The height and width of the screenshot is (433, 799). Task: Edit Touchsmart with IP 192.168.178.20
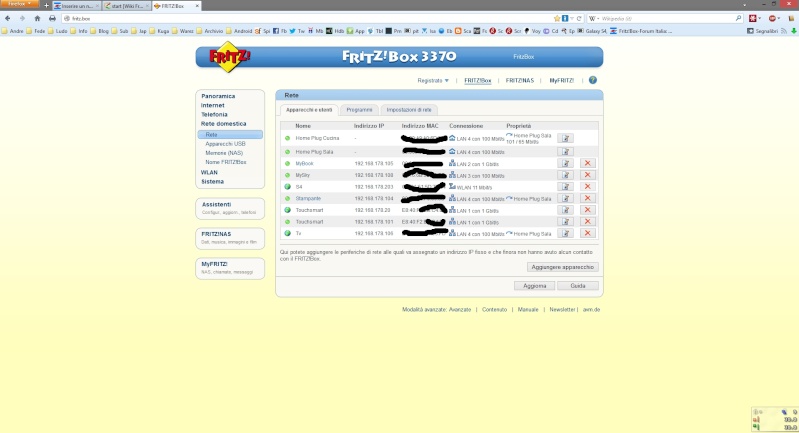(565, 210)
